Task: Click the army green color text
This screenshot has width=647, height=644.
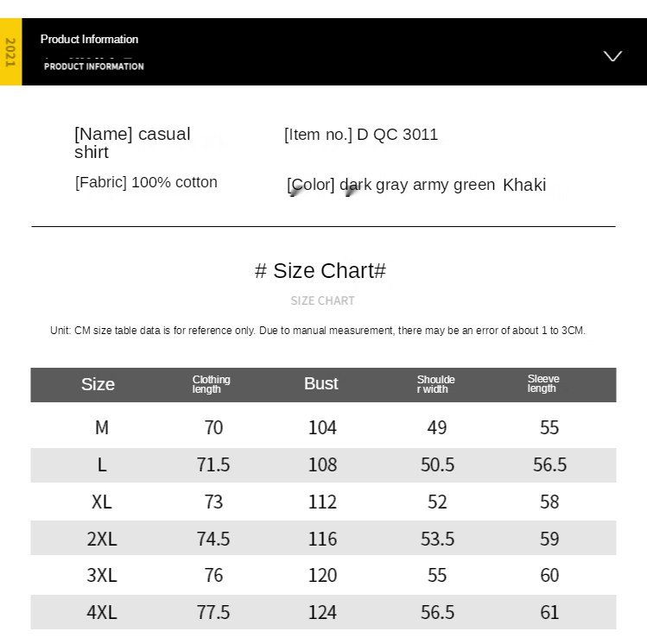Action: 454,185
